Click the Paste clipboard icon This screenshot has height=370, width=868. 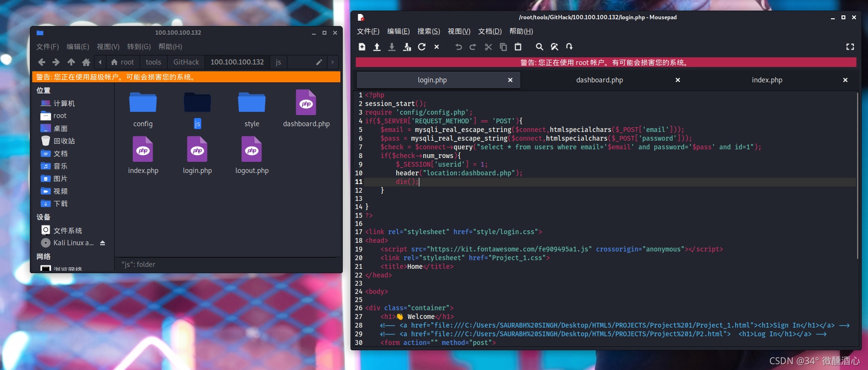pos(518,47)
